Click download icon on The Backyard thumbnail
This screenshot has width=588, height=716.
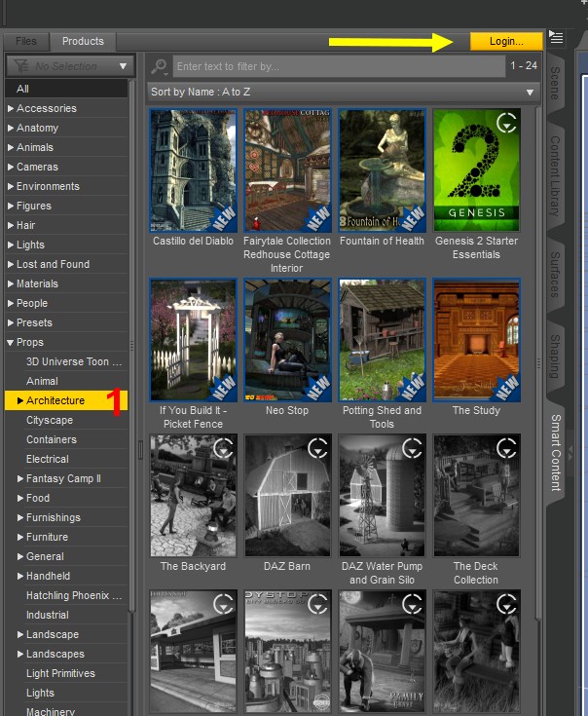(x=224, y=448)
